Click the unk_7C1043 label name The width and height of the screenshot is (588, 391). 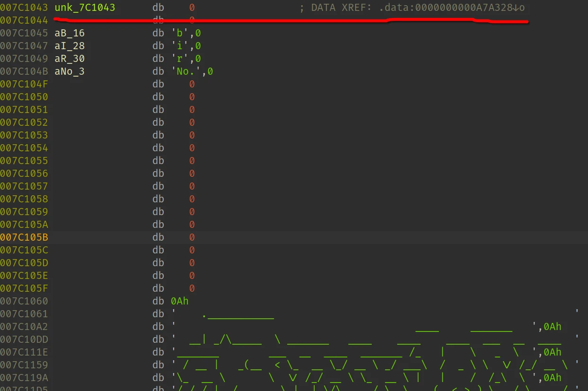[x=85, y=8]
